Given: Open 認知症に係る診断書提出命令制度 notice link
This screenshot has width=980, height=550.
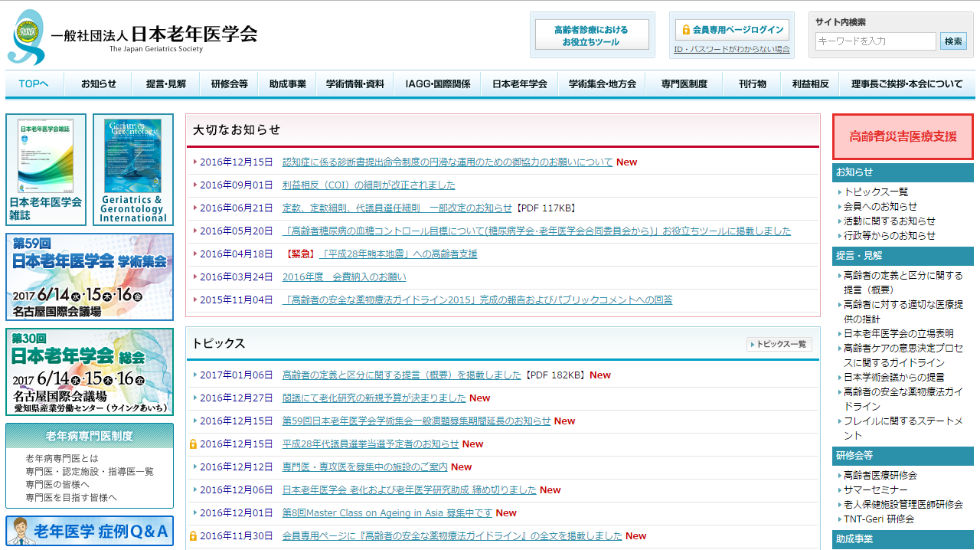Looking at the screenshot, I should [x=448, y=162].
